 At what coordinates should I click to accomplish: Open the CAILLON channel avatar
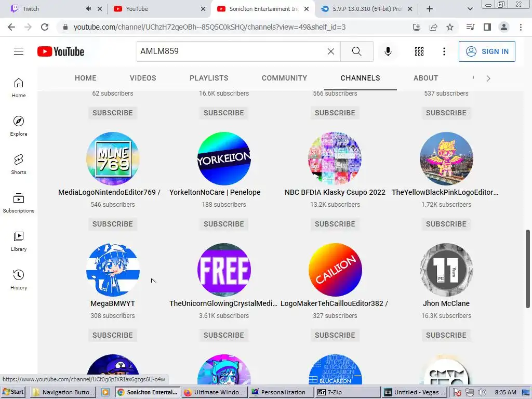(335, 270)
